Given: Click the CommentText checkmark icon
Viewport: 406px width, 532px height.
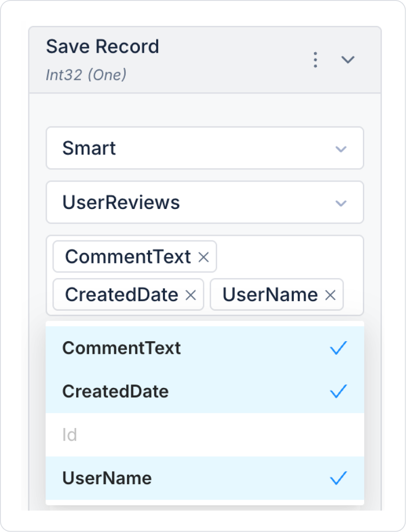Looking at the screenshot, I should 338,348.
